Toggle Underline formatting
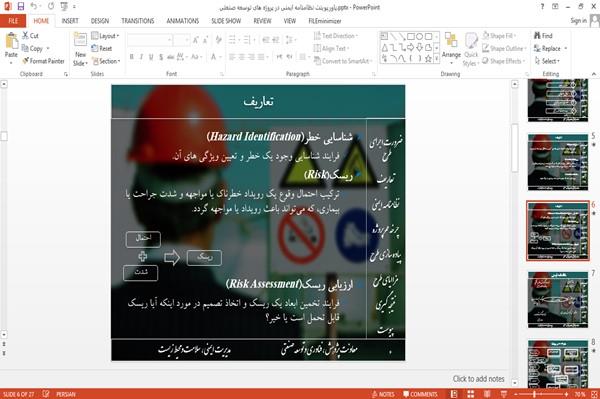The width and height of the screenshot is (600, 399). click(151, 57)
